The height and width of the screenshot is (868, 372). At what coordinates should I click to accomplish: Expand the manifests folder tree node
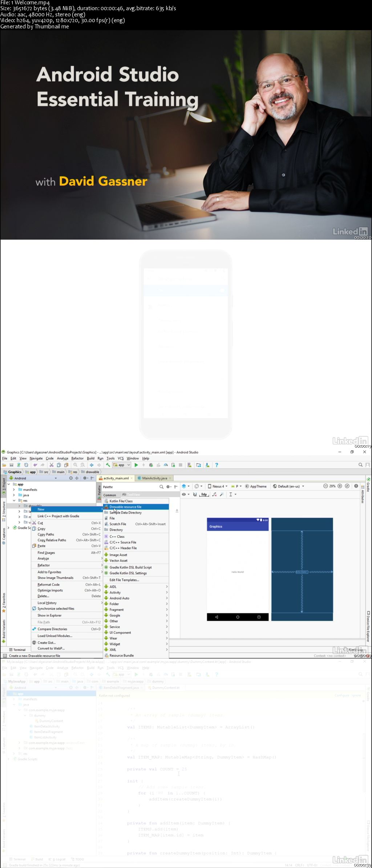tap(14, 490)
